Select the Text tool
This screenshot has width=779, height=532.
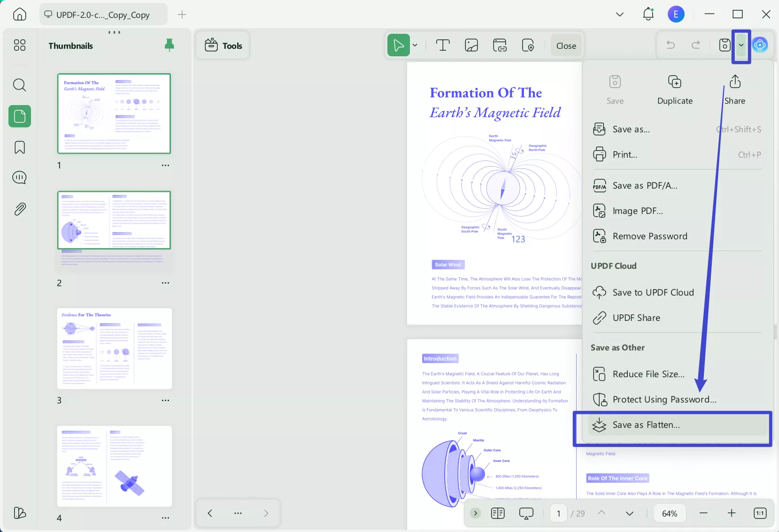[442, 45]
